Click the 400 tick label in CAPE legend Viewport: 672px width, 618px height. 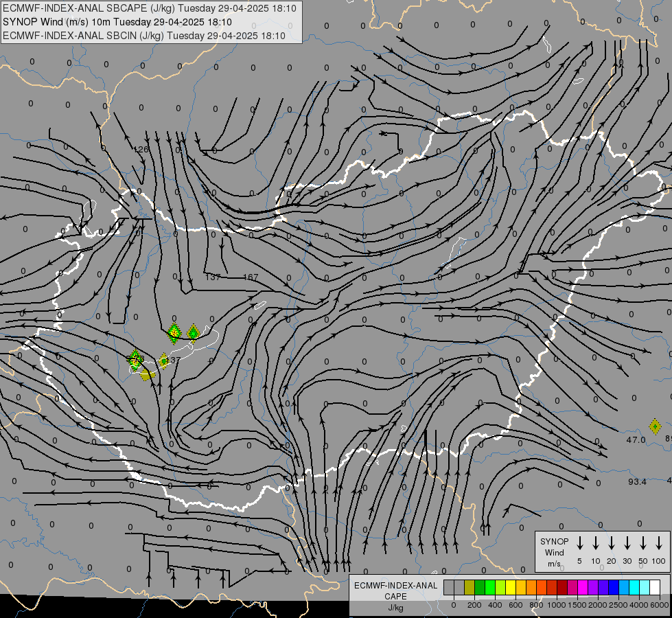coord(495,605)
